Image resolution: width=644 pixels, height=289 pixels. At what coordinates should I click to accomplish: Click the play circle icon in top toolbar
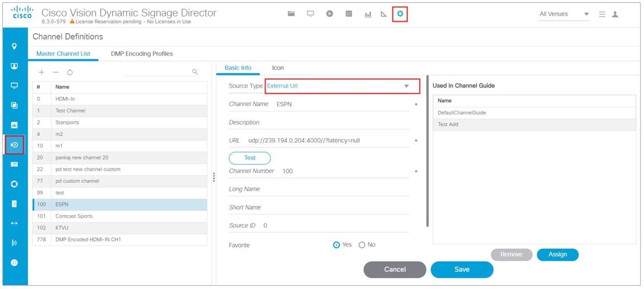pos(330,14)
